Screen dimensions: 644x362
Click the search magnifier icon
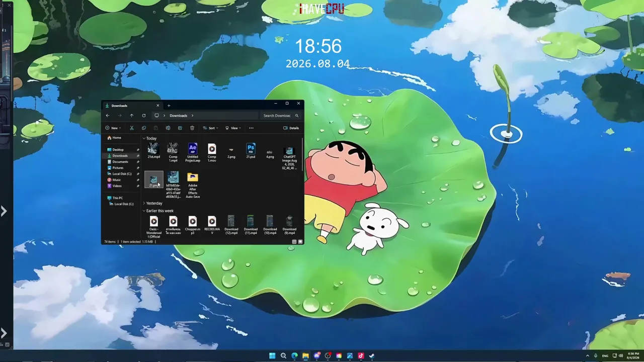point(297,116)
